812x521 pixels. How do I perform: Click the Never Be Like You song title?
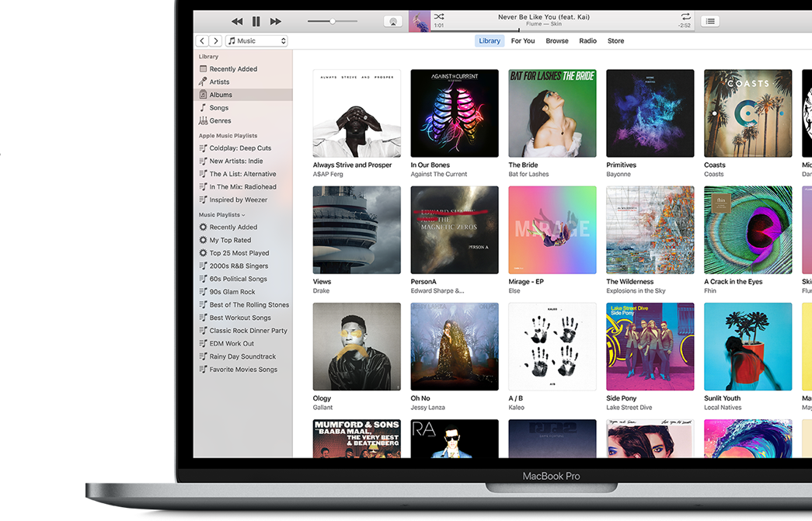(x=544, y=17)
